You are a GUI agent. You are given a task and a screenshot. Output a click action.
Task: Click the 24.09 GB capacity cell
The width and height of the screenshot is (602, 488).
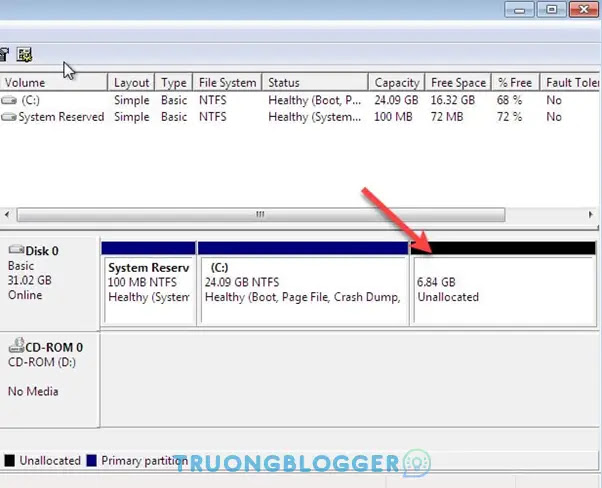(x=396, y=100)
